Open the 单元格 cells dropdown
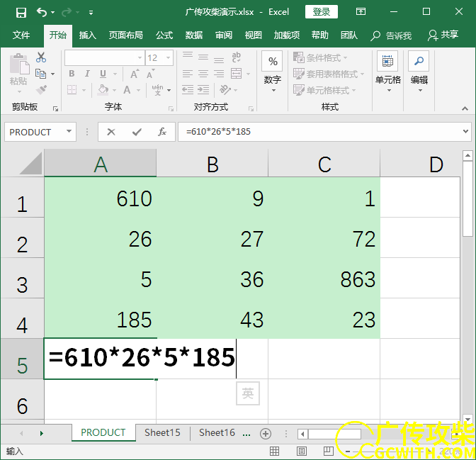 (x=387, y=71)
